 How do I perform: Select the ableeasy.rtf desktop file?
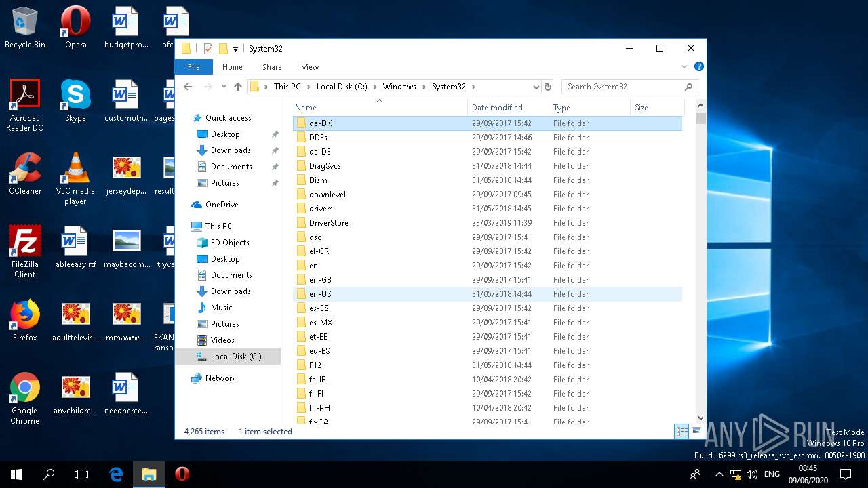pos(75,247)
